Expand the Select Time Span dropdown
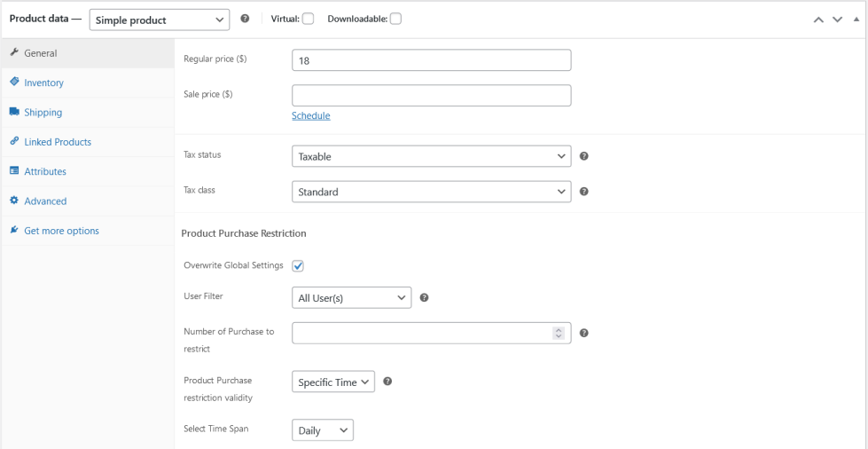868x449 pixels. pos(322,430)
